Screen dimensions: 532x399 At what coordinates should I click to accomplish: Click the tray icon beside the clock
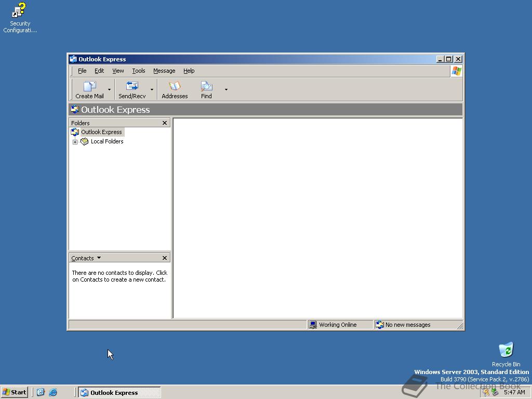[x=495, y=393]
